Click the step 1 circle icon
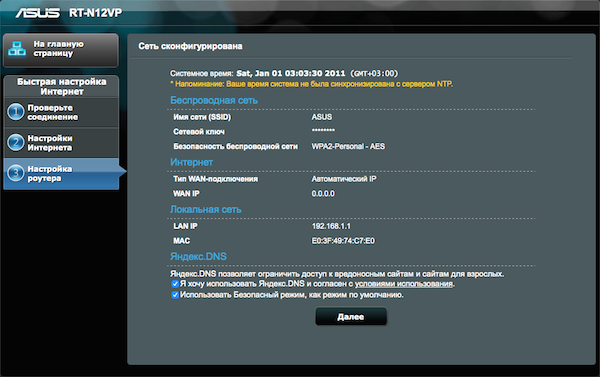The width and height of the screenshot is (600, 377). 16,112
